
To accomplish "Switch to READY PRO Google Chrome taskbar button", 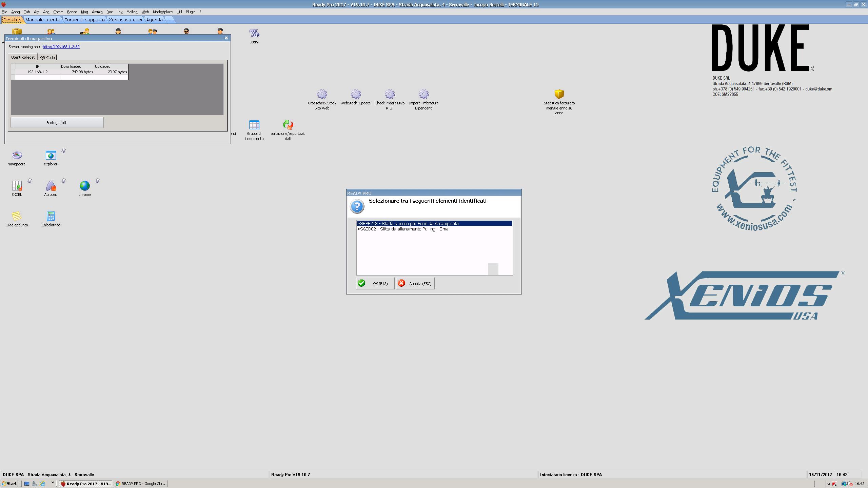I will [141, 484].
